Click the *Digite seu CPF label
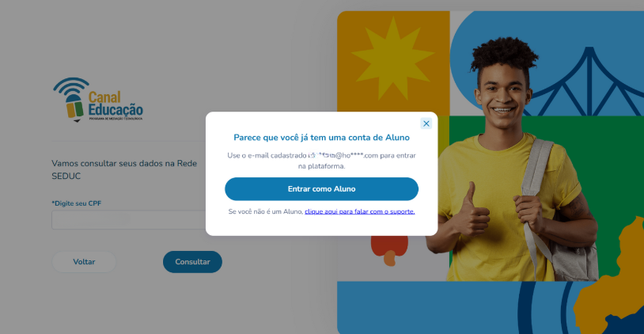This screenshot has height=334, width=644. [77, 203]
